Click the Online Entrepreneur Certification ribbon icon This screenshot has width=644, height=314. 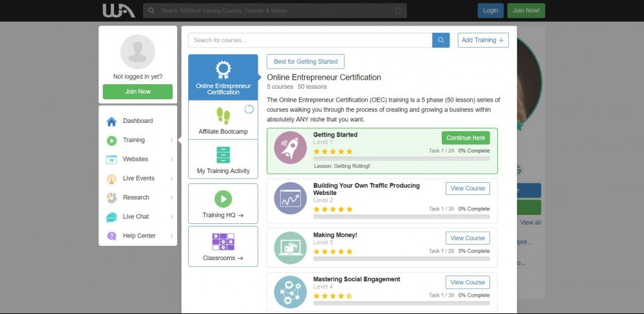click(x=223, y=70)
